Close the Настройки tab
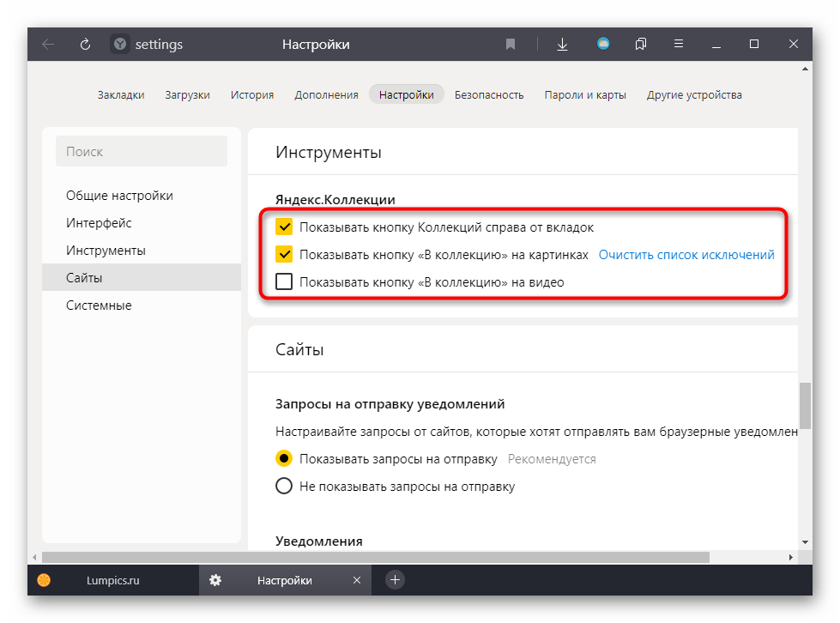The image size is (840, 623). 357,580
